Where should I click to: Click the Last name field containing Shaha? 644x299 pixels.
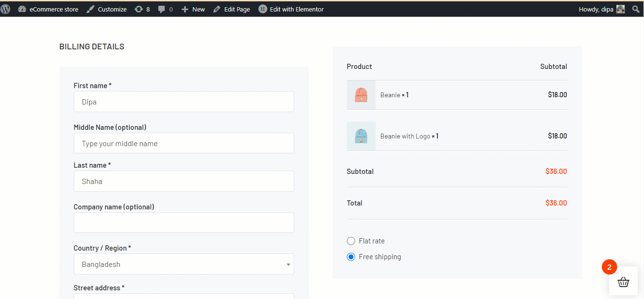point(184,181)
